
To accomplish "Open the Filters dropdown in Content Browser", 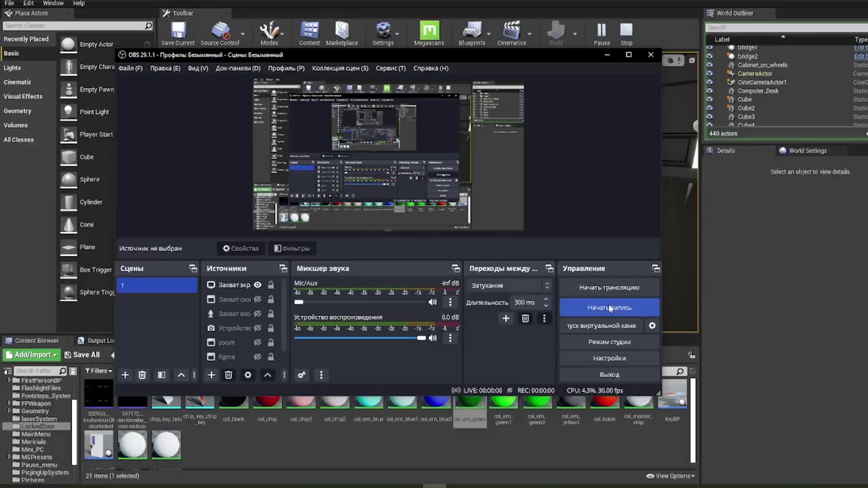I will tap(99, 371).
